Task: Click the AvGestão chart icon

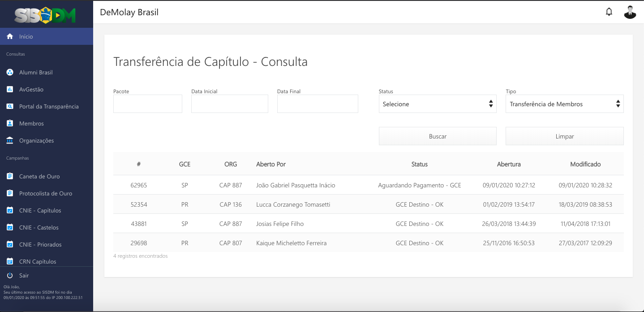Action: pos(10,90)
